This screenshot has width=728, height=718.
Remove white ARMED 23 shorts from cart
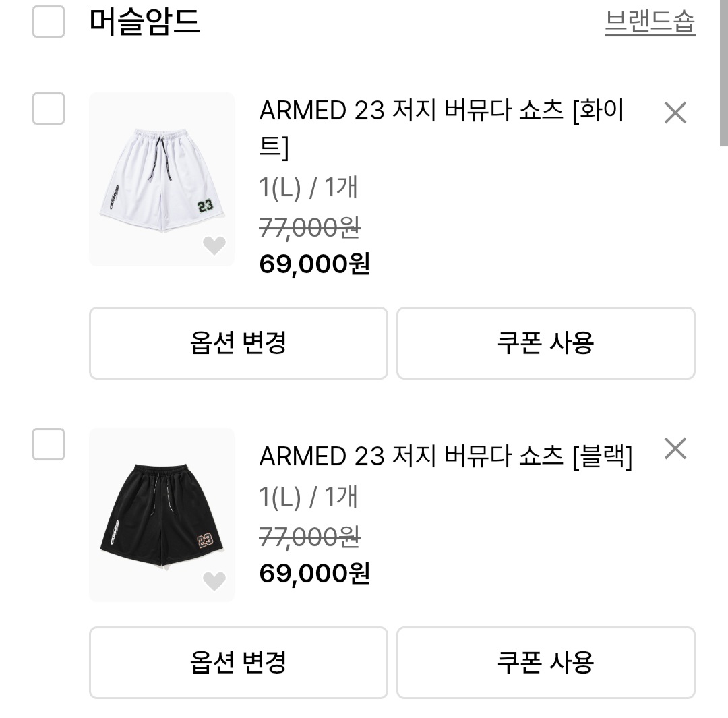coord(675,113)
